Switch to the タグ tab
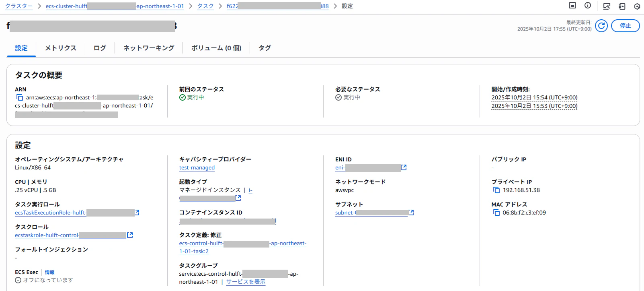 [265, 48]
